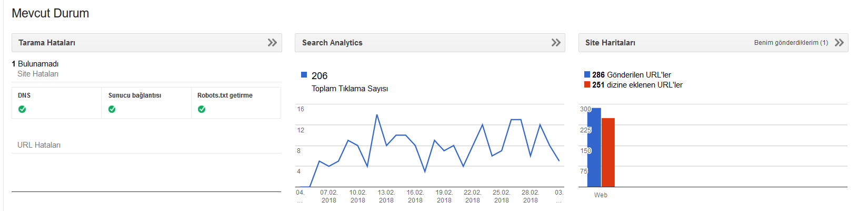Click the red dizine eklenen URL'ler legend square

point(587,84)
